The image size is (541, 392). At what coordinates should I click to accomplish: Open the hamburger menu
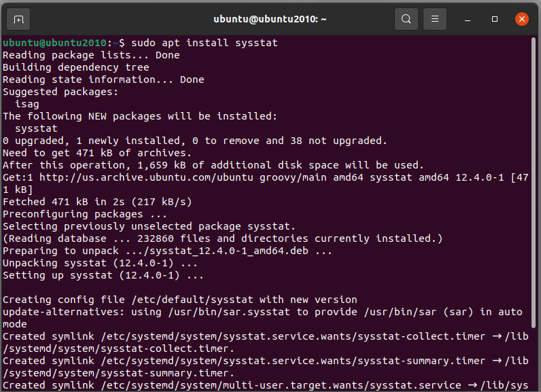(435, 19)
